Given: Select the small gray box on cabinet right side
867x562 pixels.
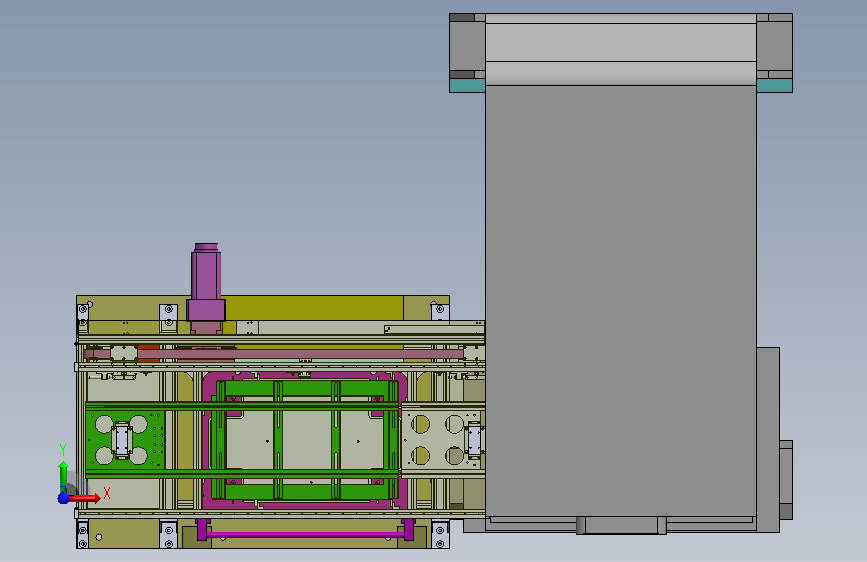Looking at the screenshot, I should tap(786, 480).
